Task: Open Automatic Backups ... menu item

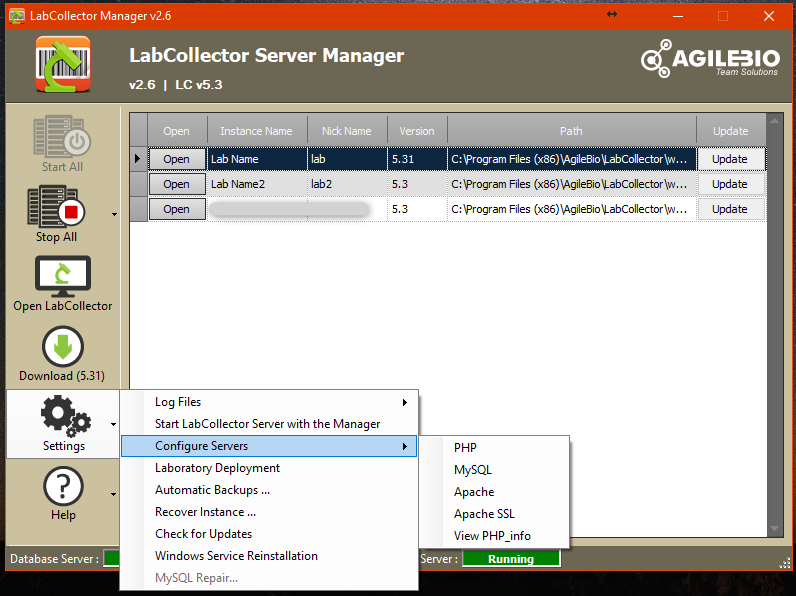Action: (269, 490)
